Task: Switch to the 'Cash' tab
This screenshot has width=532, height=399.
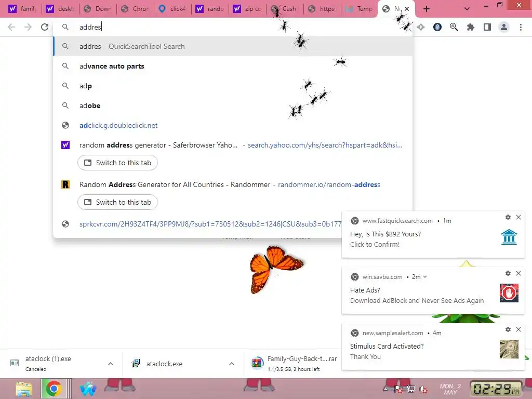Action: 285,9
